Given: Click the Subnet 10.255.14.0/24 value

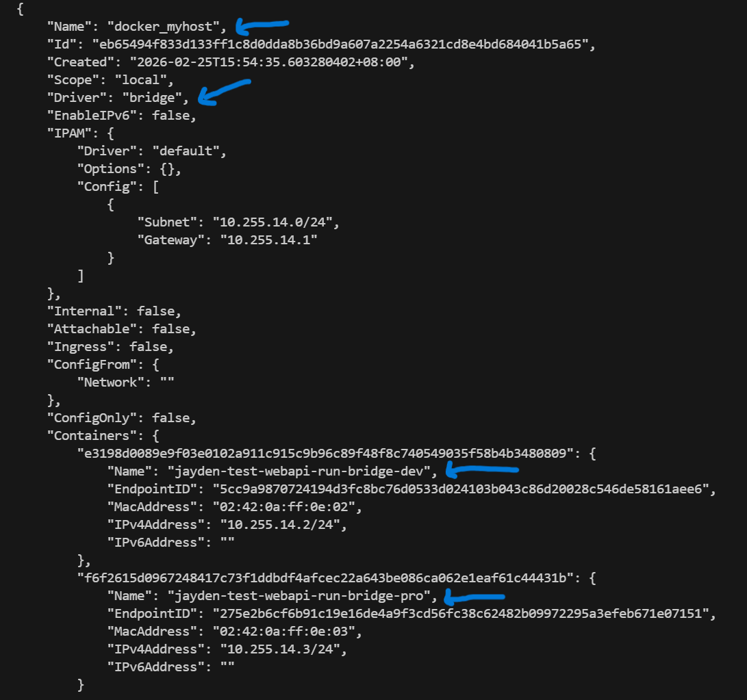Looking at the screenshot, I should tap(273, 222).
